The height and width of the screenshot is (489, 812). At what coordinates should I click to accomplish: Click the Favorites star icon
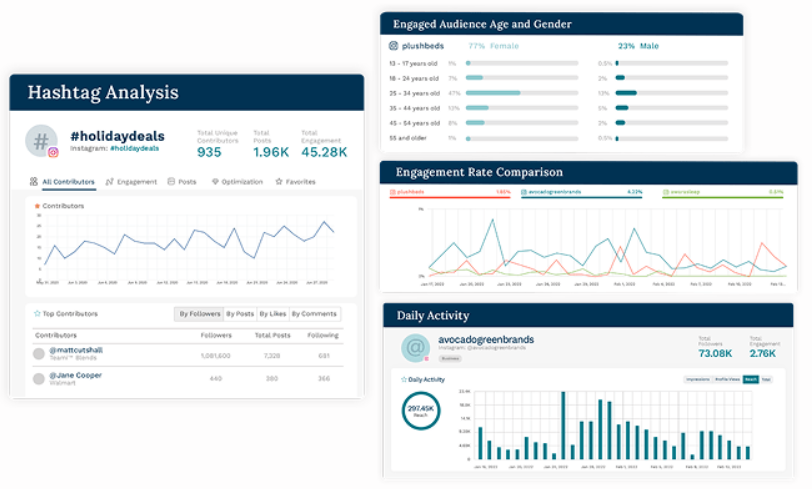(x=279, y=181)
